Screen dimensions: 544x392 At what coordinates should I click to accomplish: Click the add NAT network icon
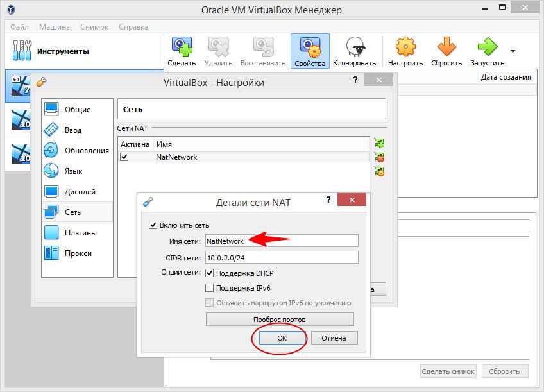pos(379,143)
